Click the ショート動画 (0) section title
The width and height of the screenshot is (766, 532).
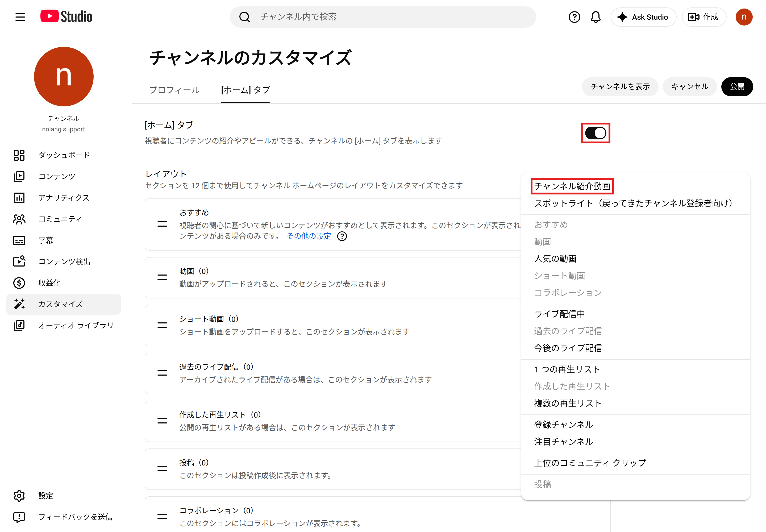pos(209,319)
